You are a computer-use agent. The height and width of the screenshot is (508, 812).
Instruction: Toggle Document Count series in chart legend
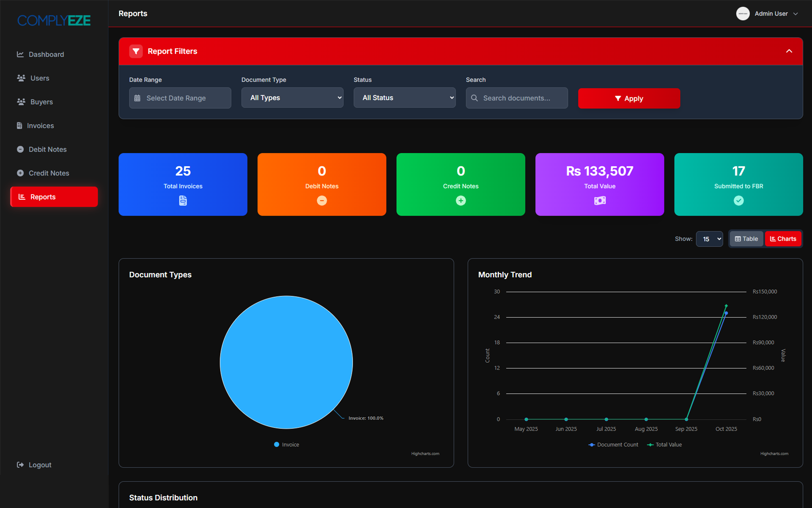[613, 444]
